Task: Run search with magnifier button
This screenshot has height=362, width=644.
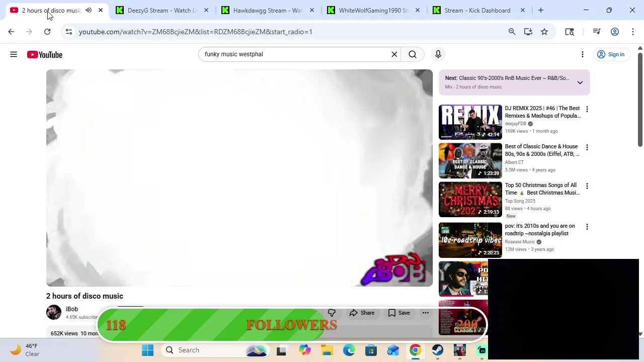Action: (413, 54)
